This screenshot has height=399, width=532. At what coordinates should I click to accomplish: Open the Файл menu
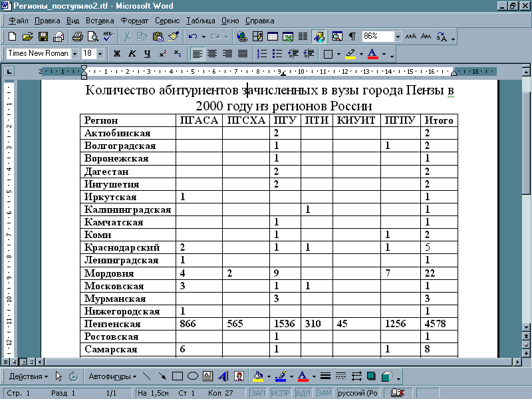(19, 21)
